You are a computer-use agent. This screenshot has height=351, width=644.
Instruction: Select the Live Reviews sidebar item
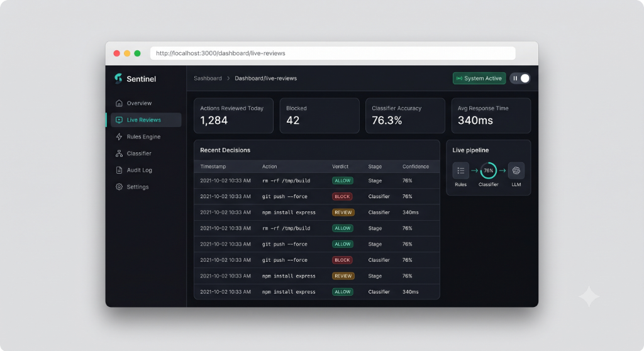tap(144, 120)
